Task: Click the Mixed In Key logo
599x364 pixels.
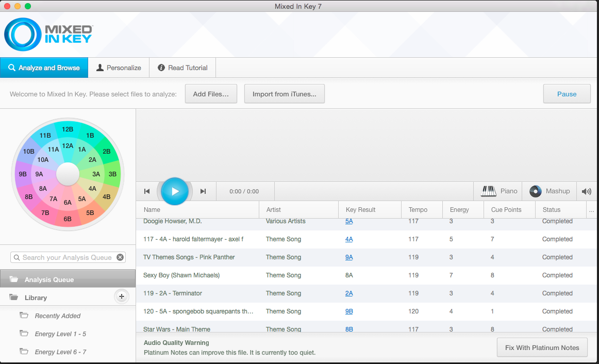Action: coord(48,35)
